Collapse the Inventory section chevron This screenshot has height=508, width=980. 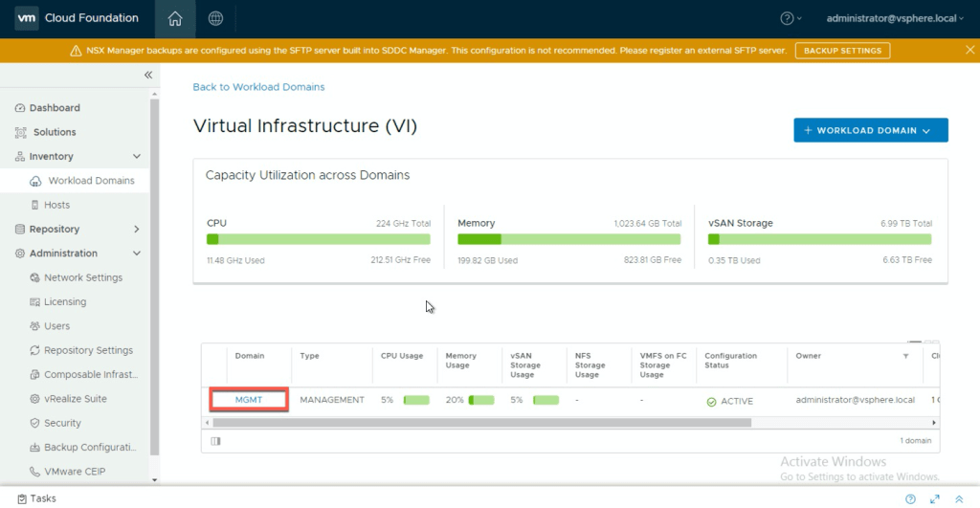[136, 156]
